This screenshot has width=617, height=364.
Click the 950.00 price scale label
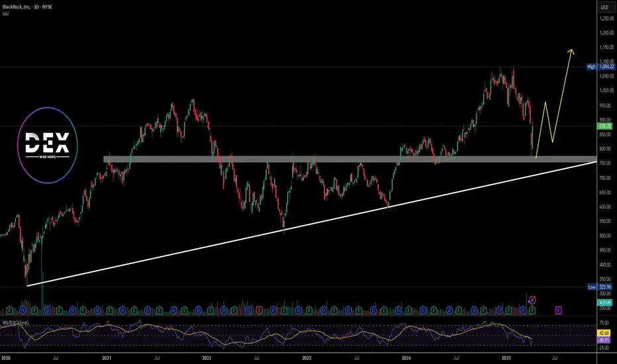tap(606, 105)
